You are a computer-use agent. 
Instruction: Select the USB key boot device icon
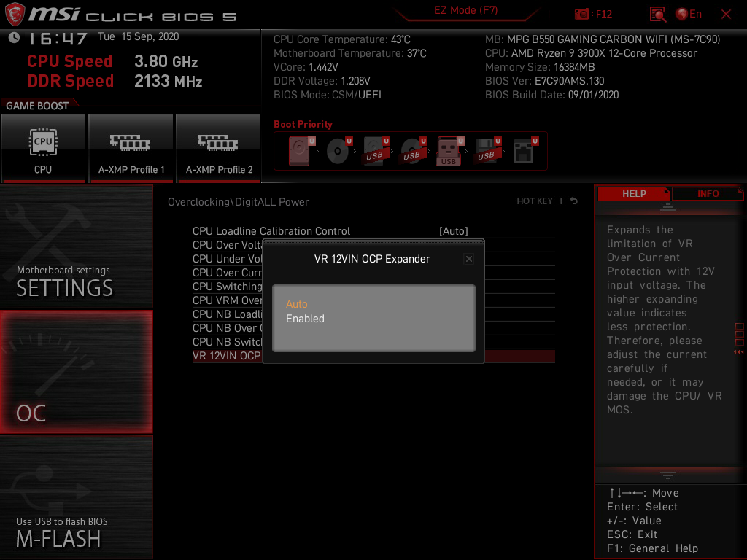449,151
